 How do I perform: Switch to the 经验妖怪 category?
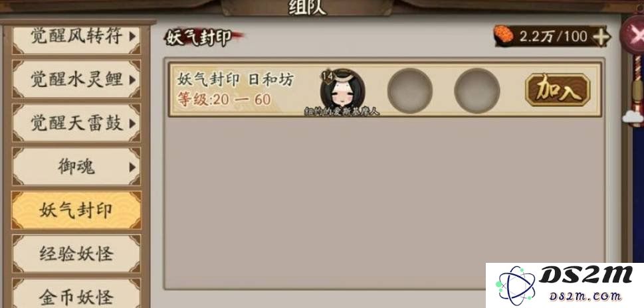point(76,254)
